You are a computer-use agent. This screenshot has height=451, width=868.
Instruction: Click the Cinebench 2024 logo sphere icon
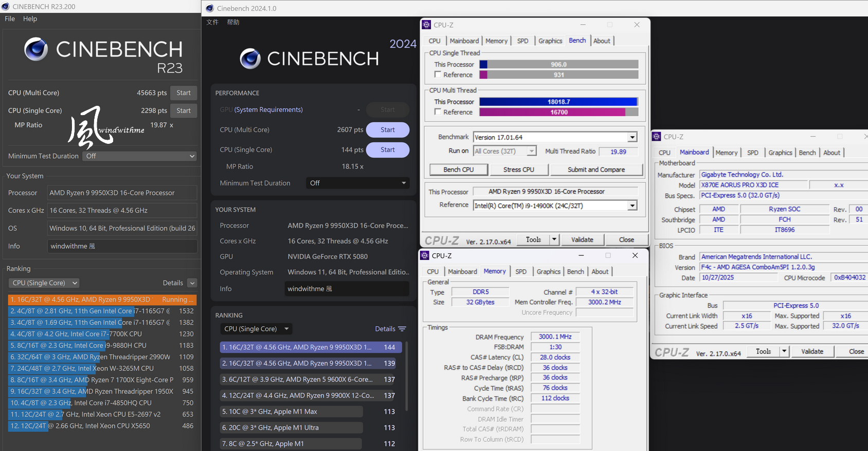tap(250, 59)
